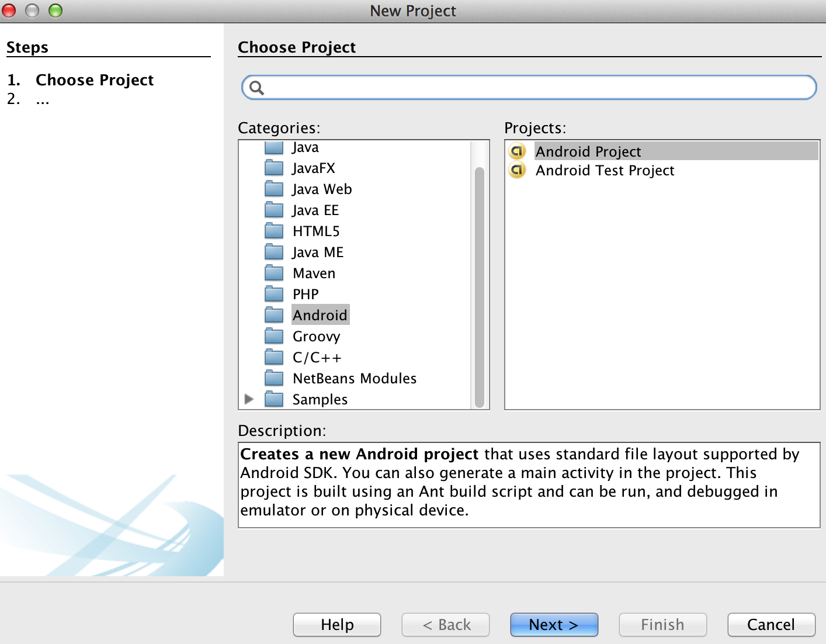826x644 pixels.
Task: Expand the Samples category tree node
Action: point(249,399)
